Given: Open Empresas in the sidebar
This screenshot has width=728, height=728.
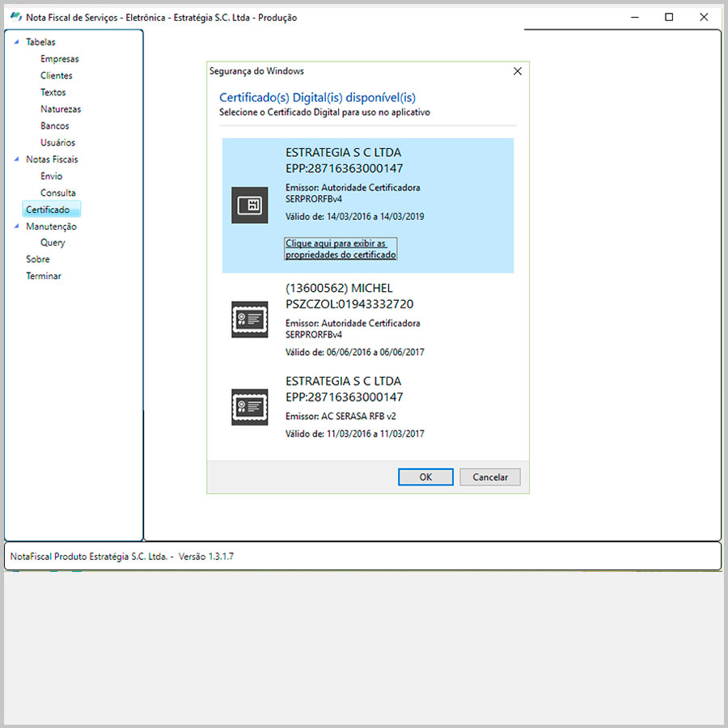Looking at the screenshot, I should click(x=59, y=59).
